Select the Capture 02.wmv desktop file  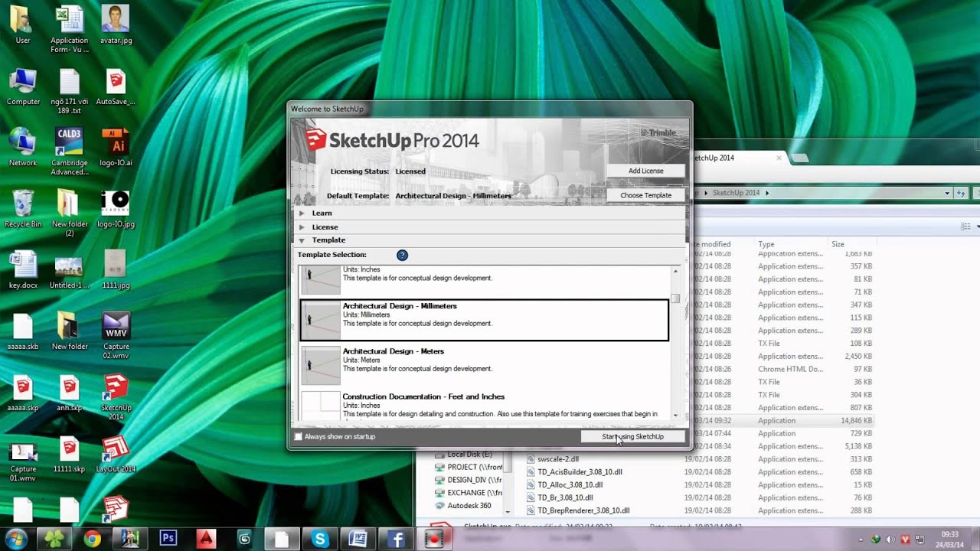click(x=116, y=335)
